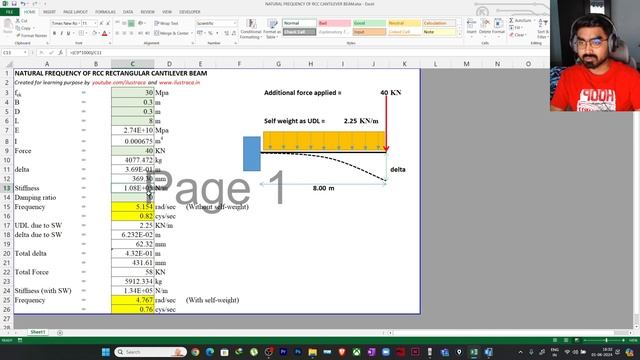
Task: Open Conditional Formatting menu
Action: coord(251,29)
